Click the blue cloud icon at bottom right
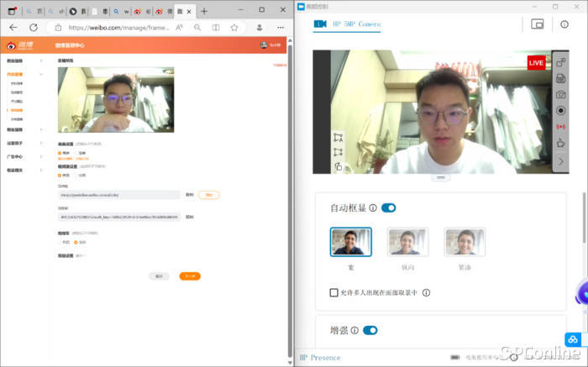This screenshot has width=588, height=367. [x=573, y=339]
